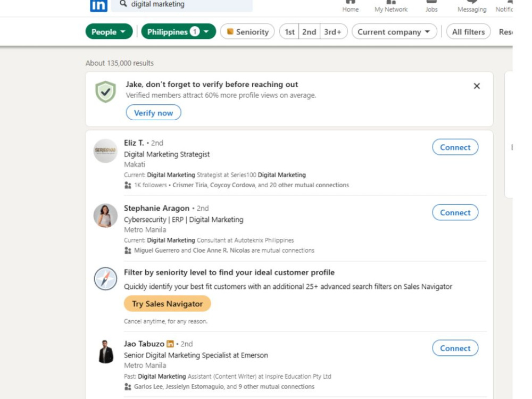Click 'Digital Marketing Strategist' headline text
This screenshot has width=532, height=399.
(x=167, y=154)
